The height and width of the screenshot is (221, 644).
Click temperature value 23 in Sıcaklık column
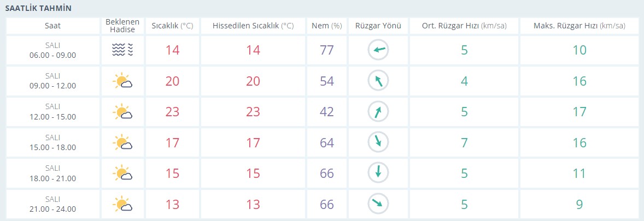pyautogui.click(x=173, y=111)
